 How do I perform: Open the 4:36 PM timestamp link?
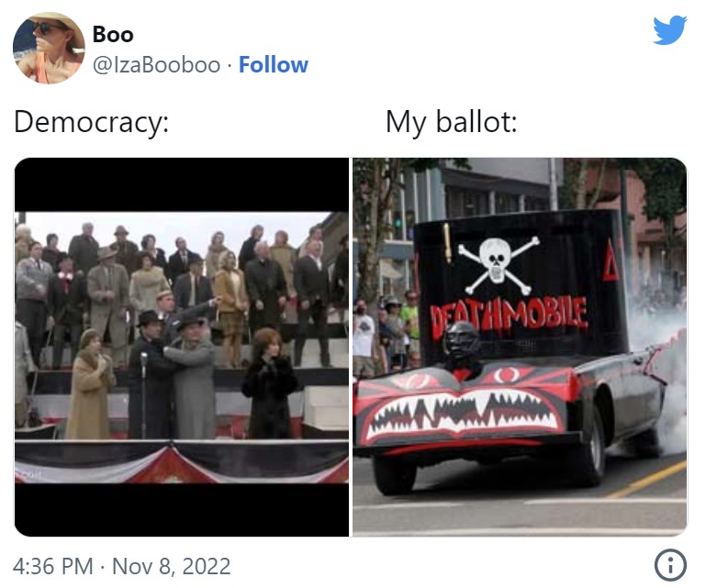coord(52,566)
